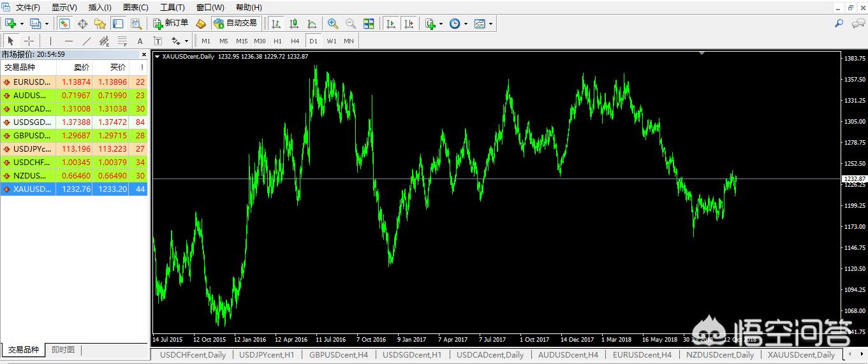
Task: Tile chart windows with the grid icon
Action: pos(369,24)
